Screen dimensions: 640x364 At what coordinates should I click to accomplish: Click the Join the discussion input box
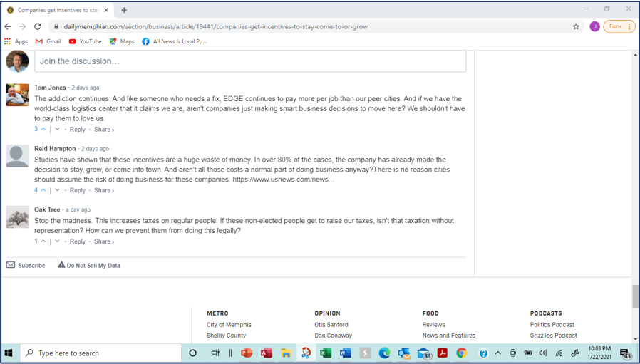pos(250,61)
